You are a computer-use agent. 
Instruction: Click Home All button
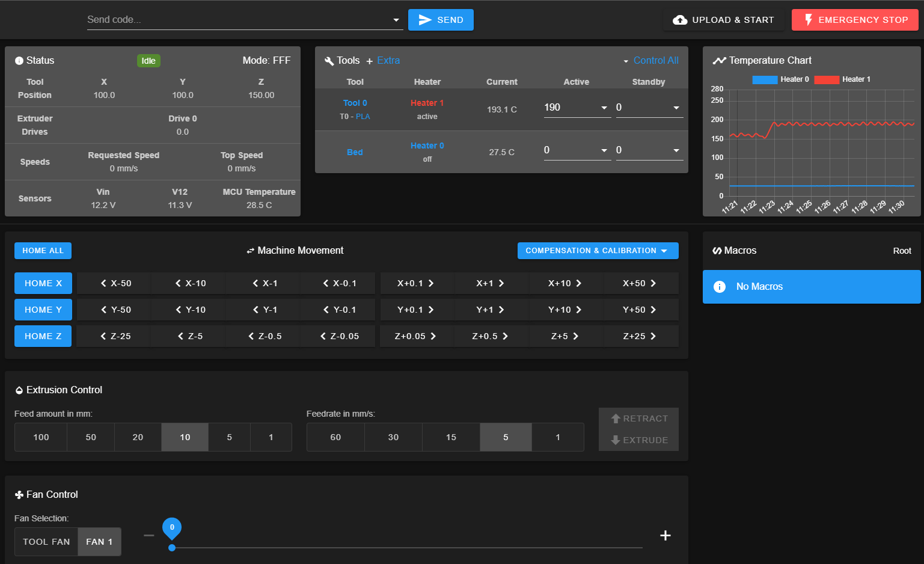pos(43,251)
